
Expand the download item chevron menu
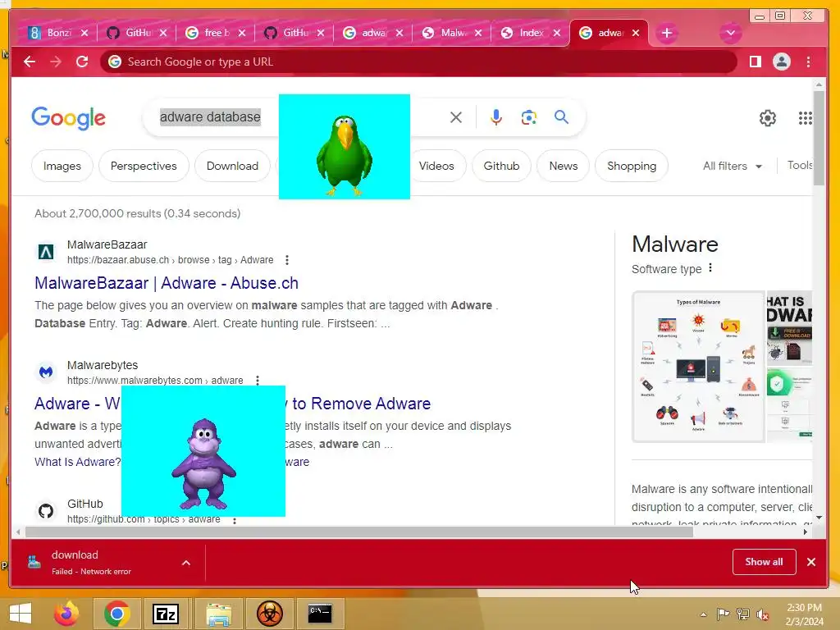[186, 563]
